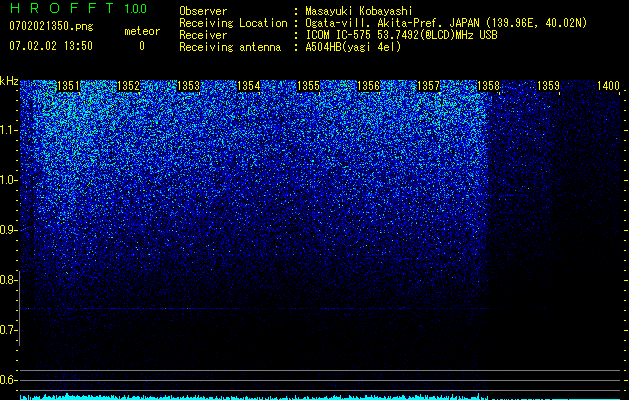The height and width of the screenshot is (400, 629).
Task: Click the kHz axis unit label
Action: point(9,81)
